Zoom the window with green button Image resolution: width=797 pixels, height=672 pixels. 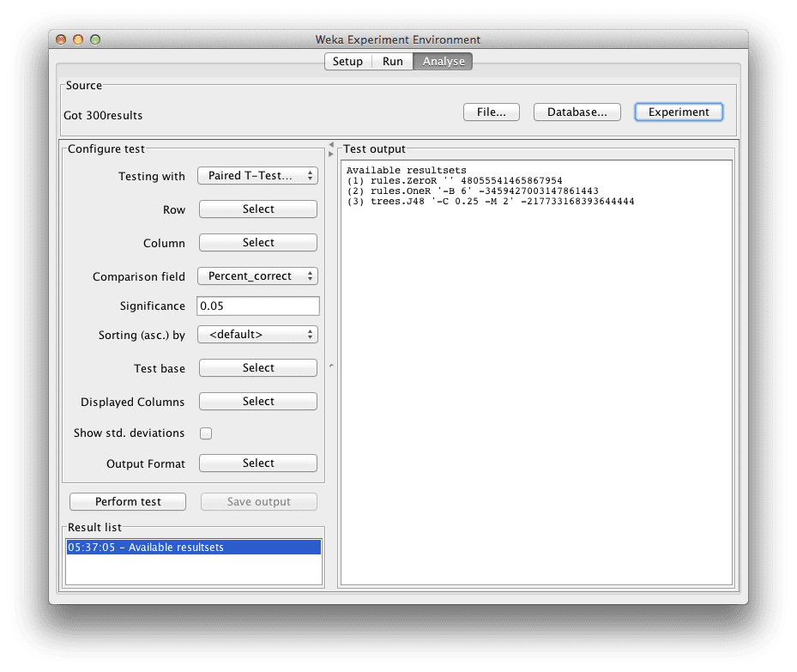coord(95,39)
